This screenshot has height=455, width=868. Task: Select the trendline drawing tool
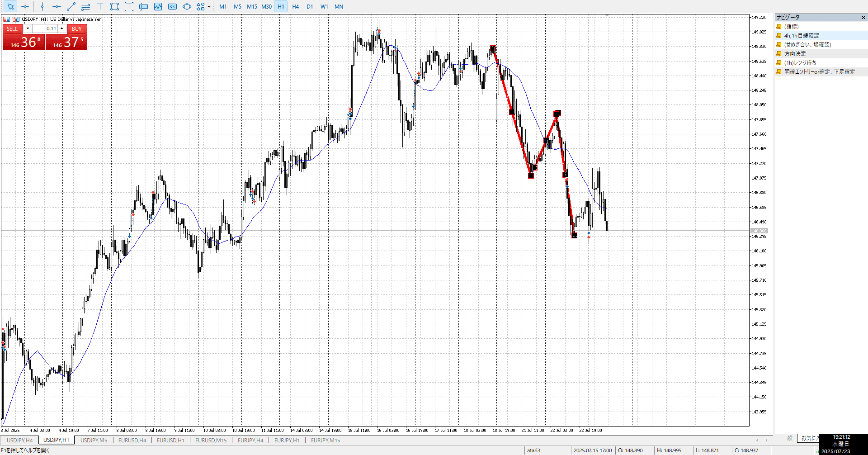71,7
